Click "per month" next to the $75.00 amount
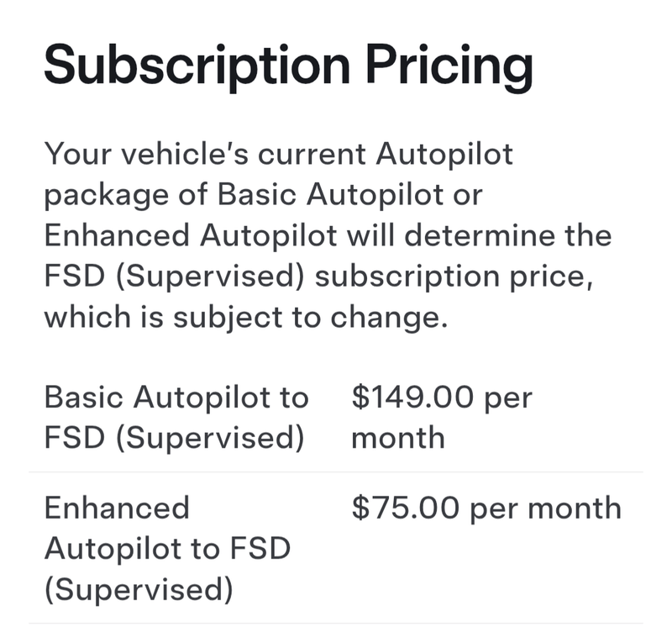The image size is (672, 627). click(x=545, y=508)
